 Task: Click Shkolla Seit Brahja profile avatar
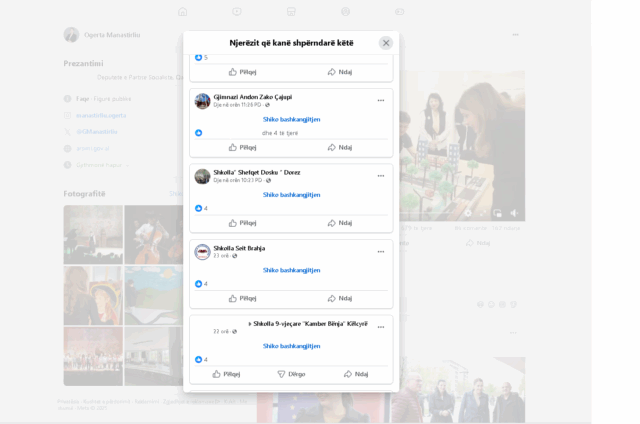(x=202, y=252)
